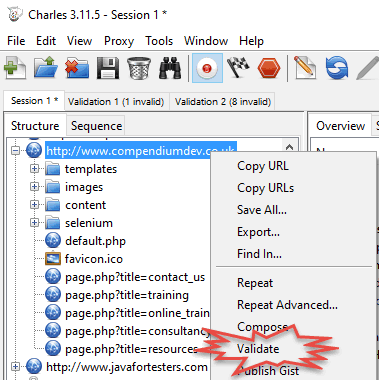Click the globe icon beside page.php?title=training
The width and height of the screenshot is (379, 380).
click(53, 295)
